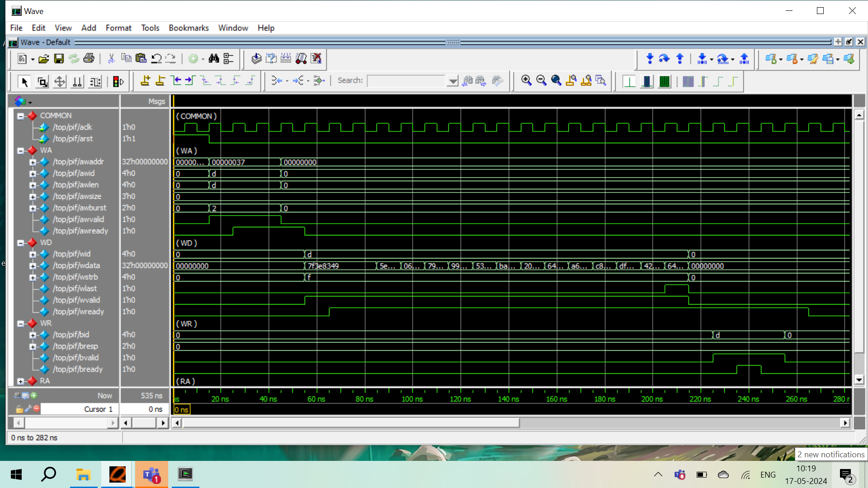This screenshot has height=488, width=868.
Task: Toggle the Pan Mode four-arrow tool
Action: 59,82
